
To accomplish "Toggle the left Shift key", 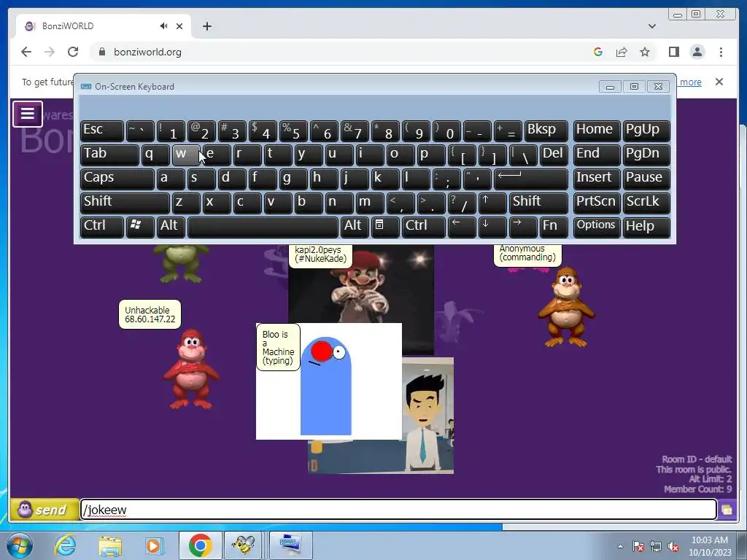I will [x=125, y=203].
